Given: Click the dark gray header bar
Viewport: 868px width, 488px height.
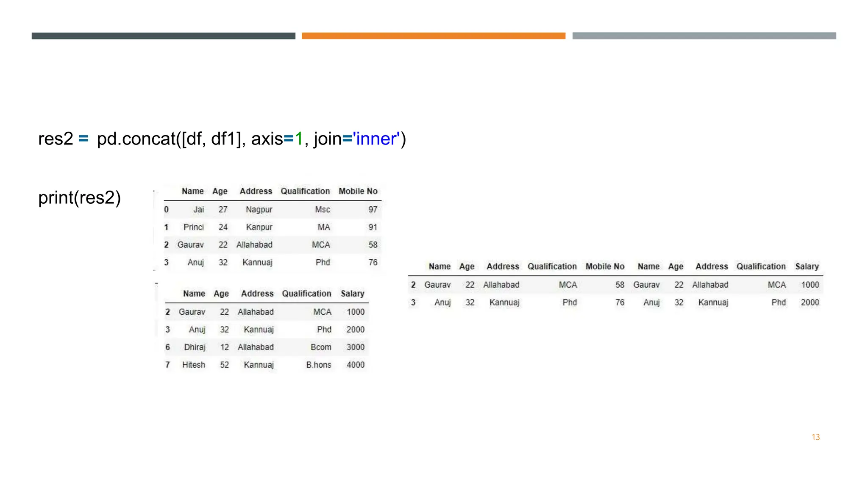Looking at the screenshot, I should tap(163, 36).
